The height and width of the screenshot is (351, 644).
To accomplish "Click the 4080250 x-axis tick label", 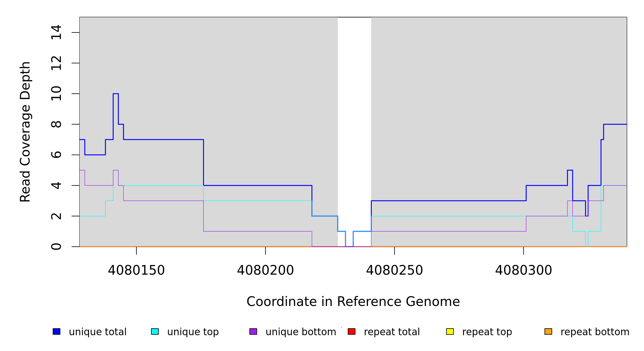I will pos(395,270).
